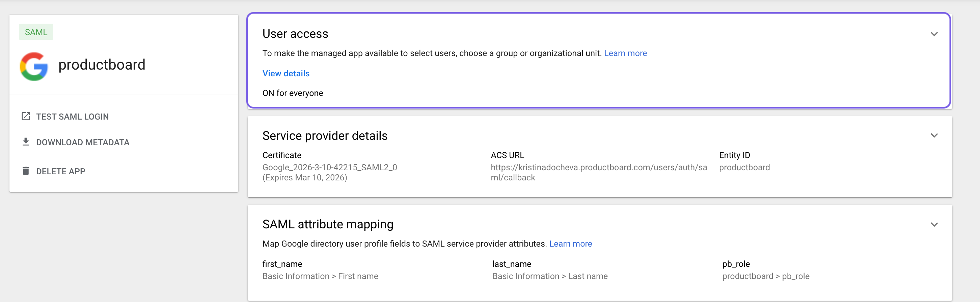The image size is (980, 302).
Task: Click the Test SAML Login external-link icon
Action: click(x=26, y=117)
